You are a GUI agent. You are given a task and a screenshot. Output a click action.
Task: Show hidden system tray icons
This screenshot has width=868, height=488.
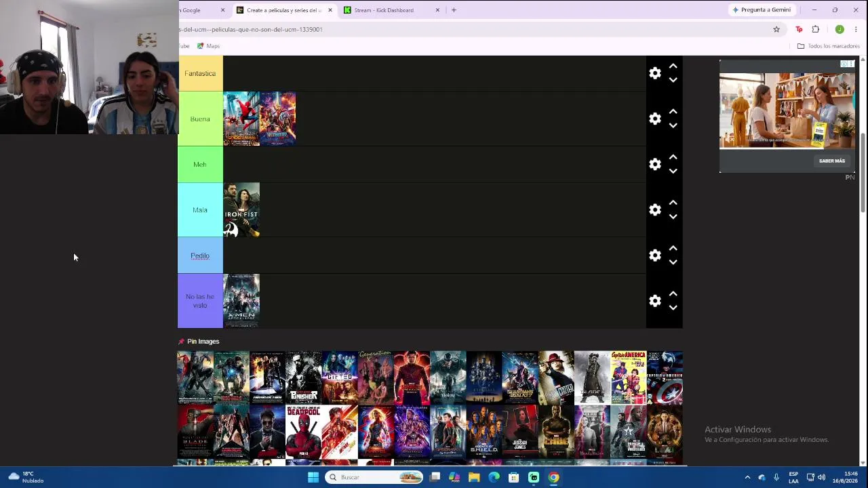[x=747, y=477]
